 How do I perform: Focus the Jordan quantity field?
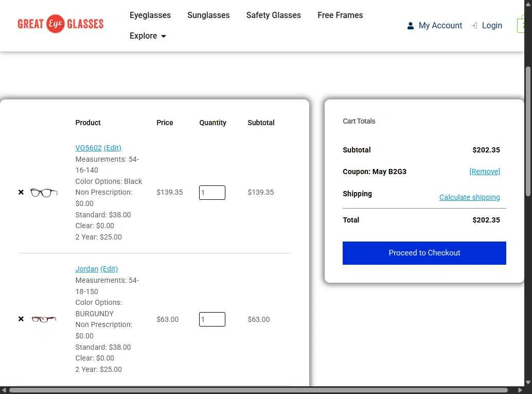212,319
